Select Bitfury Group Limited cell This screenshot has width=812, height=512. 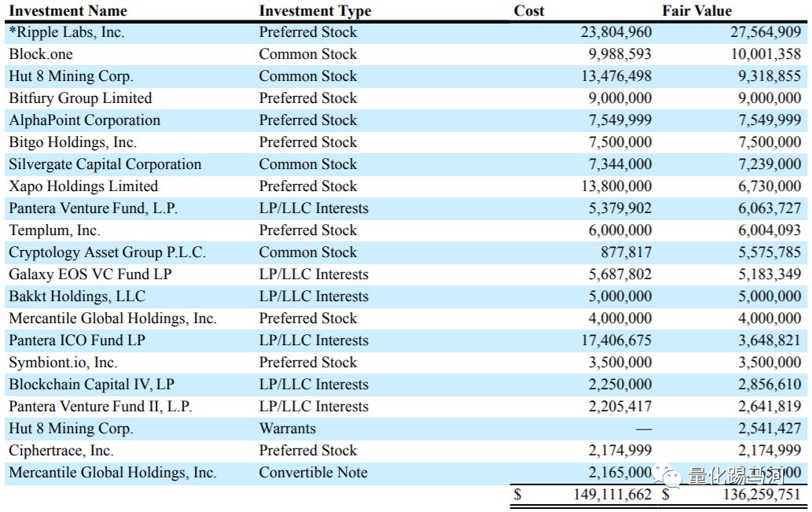pyautogui.click(x=80, y=98)
